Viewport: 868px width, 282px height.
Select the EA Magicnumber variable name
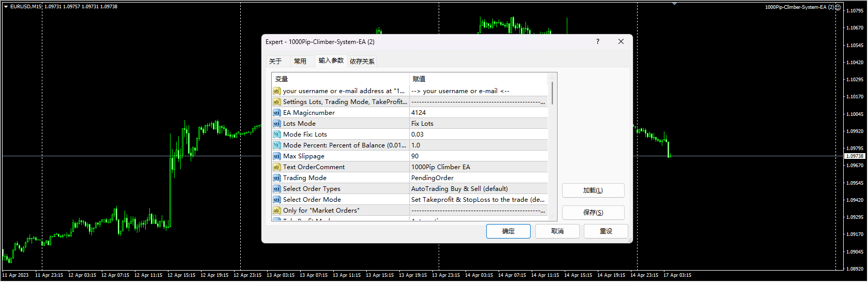click(309, 113)
